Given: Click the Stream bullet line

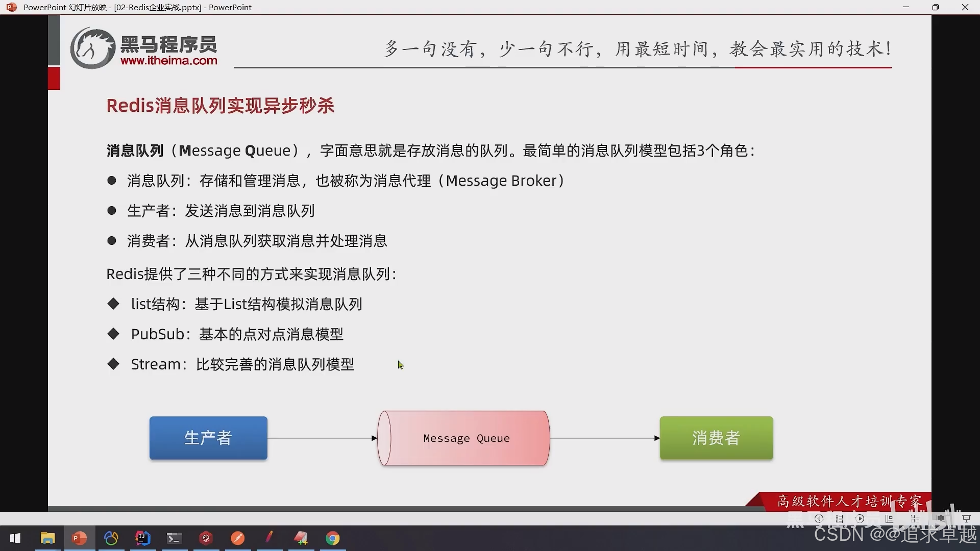Looking at the screenshot, I should 231,364.
